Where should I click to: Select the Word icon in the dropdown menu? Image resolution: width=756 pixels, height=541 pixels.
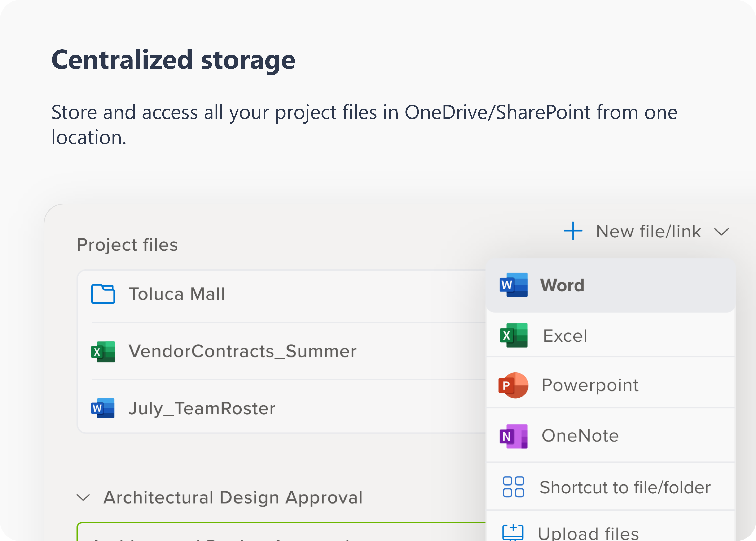pyautogui.click(x=513, y=285)
